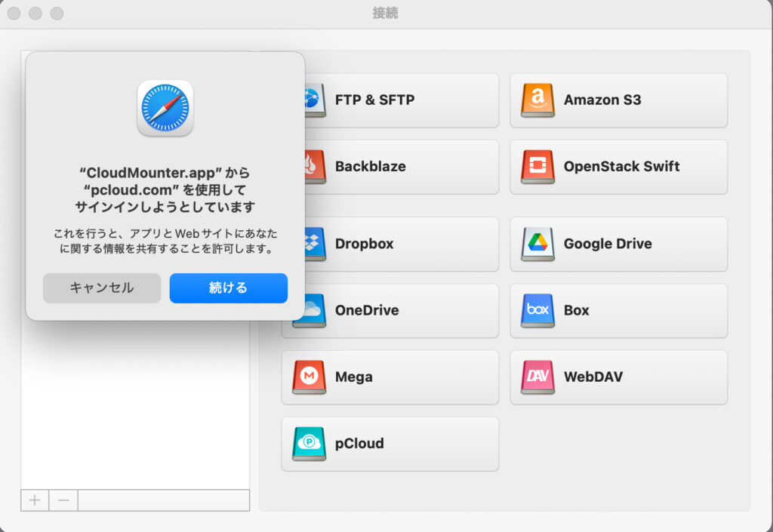Add a connection with the plus button

[35, 500]
